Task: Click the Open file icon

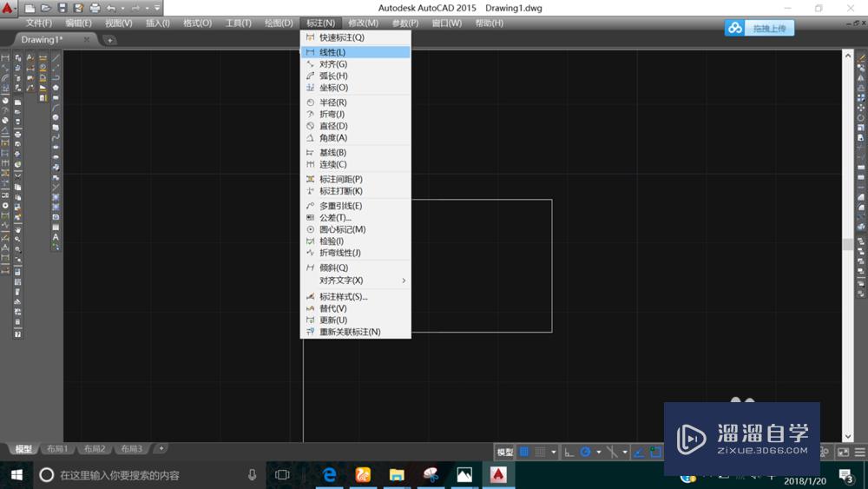Action: click(x=46, y=9)
